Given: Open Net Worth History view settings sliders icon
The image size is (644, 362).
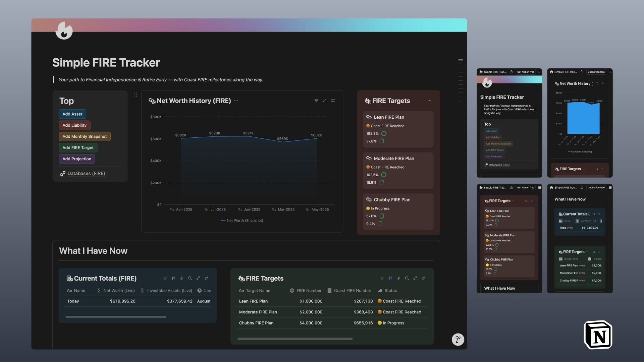Looking at the screenshot, I should click(333, 101).
